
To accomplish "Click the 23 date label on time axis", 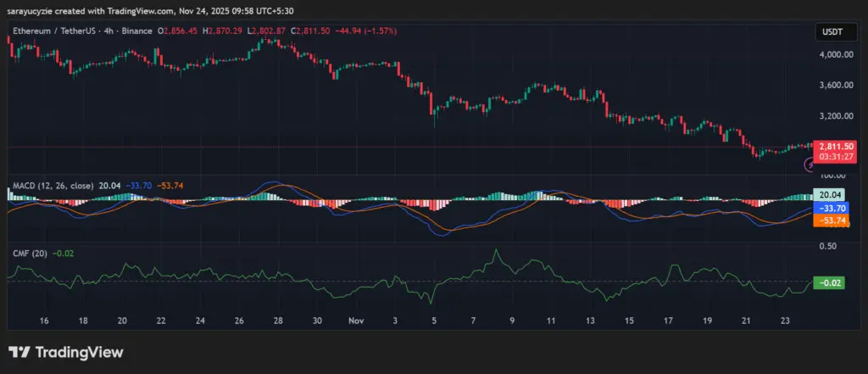I will click(785, 321).
